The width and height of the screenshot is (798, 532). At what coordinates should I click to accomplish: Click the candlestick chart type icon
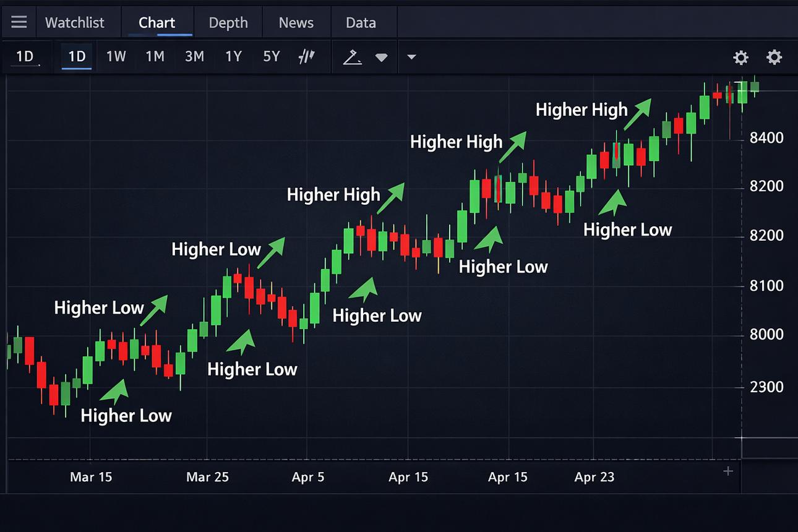tap(307, 57)
